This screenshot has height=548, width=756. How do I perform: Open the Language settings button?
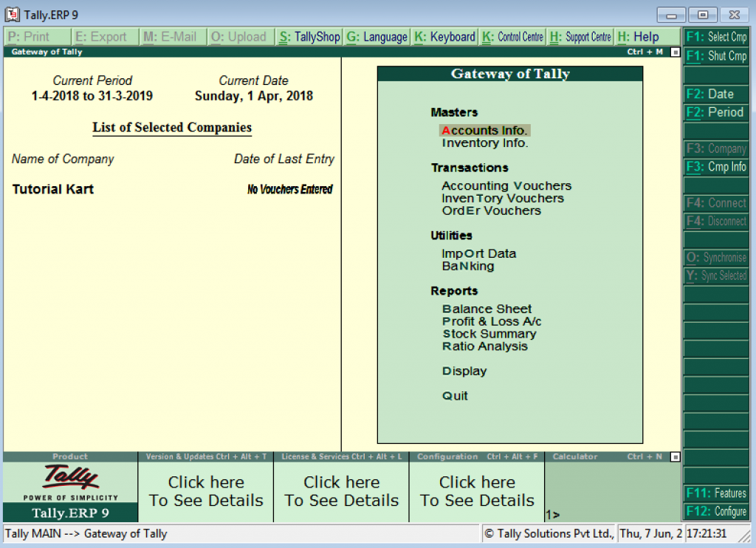[377, 37]
